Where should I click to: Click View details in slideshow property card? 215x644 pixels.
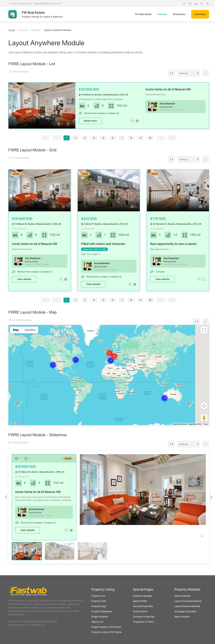[28, 530]
